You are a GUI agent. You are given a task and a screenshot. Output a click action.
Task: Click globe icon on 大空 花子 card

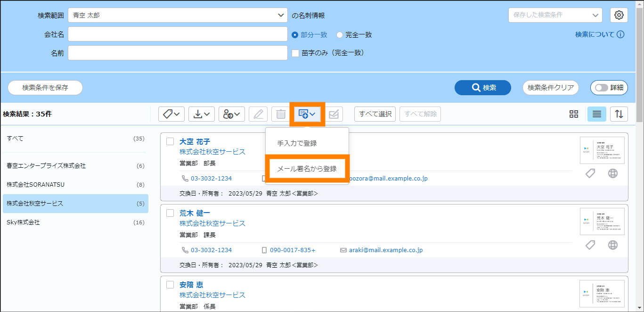click(613, 173)
